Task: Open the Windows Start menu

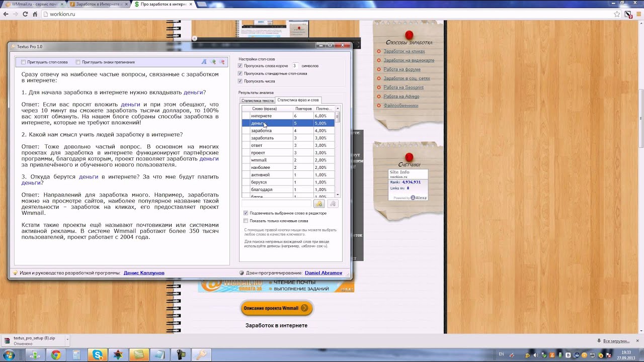Action: [9, 355]
